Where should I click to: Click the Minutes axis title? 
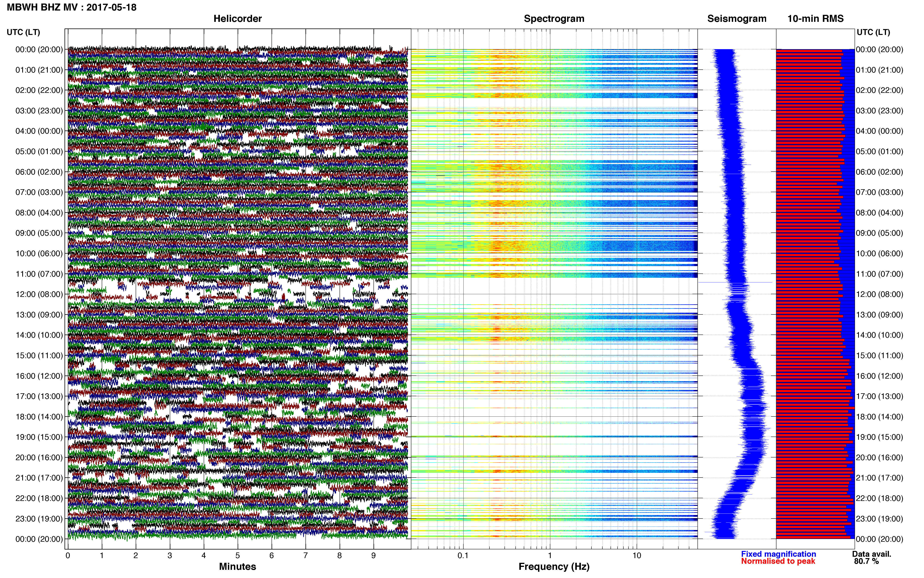[238, 566]
